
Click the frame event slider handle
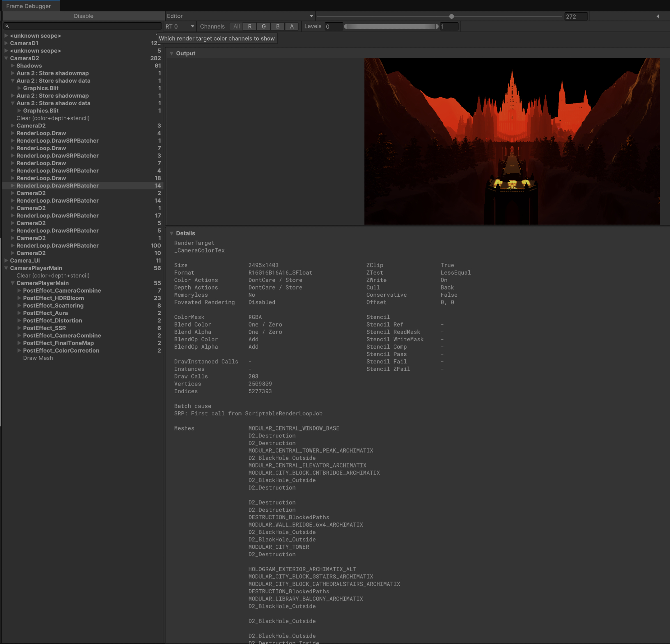click(451, 16)
